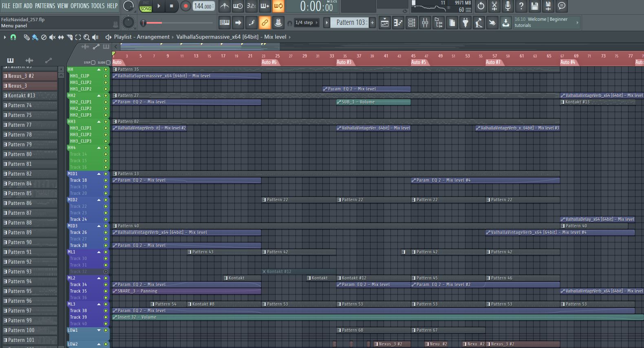
Task: Click the Stop button
Action: click(172, 6)
